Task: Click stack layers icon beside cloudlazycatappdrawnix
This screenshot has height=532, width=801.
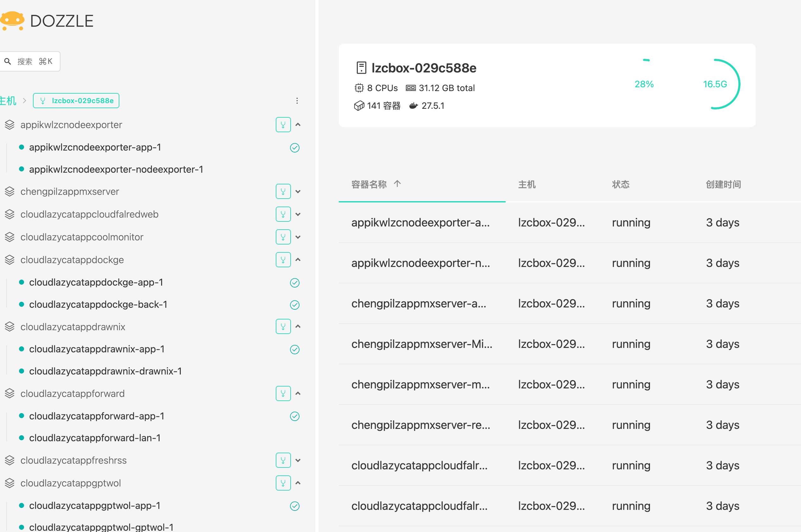Action: click(x=9, y=327)
